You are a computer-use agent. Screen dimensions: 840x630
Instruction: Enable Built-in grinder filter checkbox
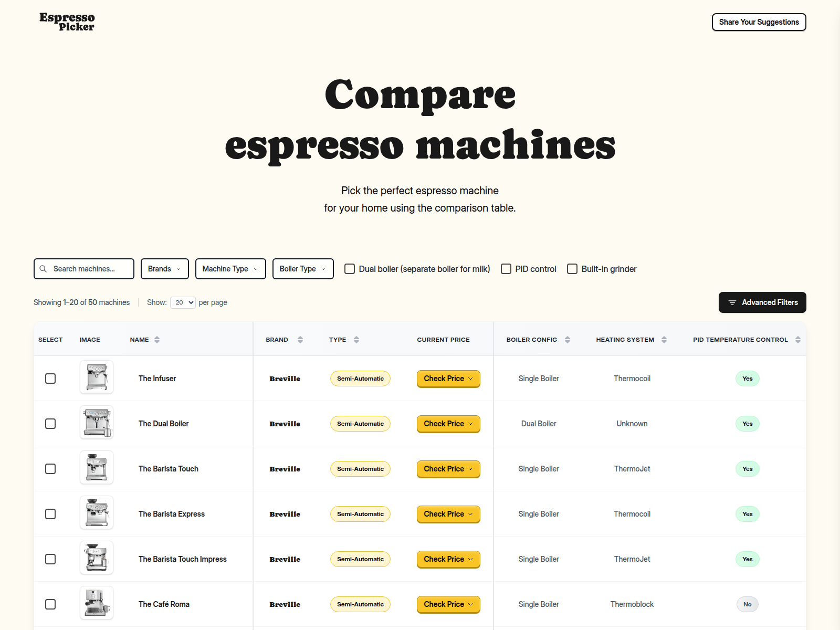[x=572, y=269]
